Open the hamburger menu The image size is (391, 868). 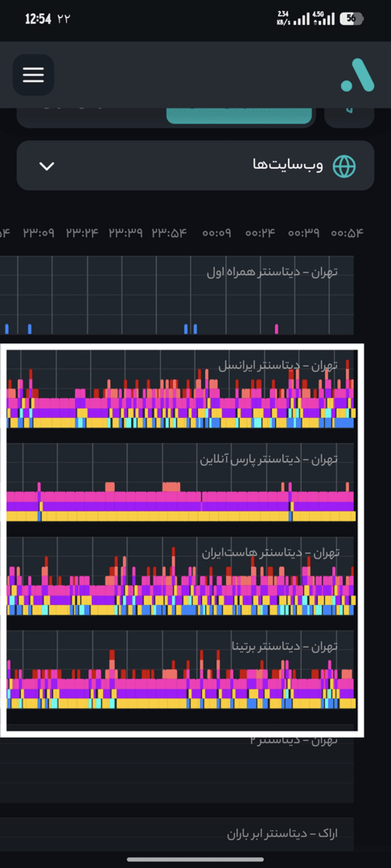click(x=33, y=75)
